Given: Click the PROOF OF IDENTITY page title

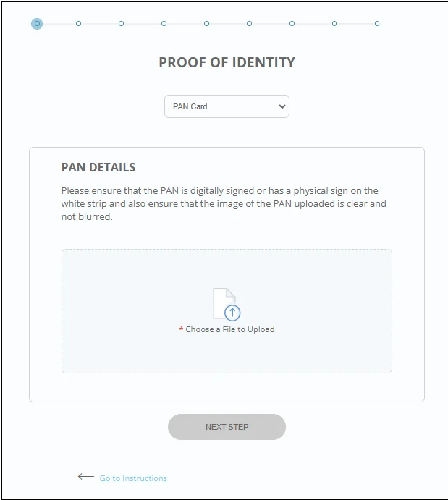Looking at the screenshot, I should click(x=227, y=62).
